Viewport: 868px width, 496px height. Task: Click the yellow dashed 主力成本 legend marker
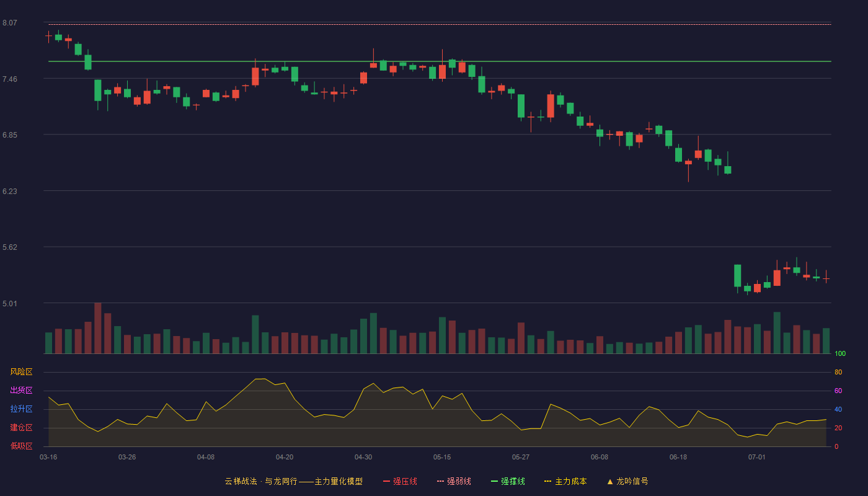(548, 481)
